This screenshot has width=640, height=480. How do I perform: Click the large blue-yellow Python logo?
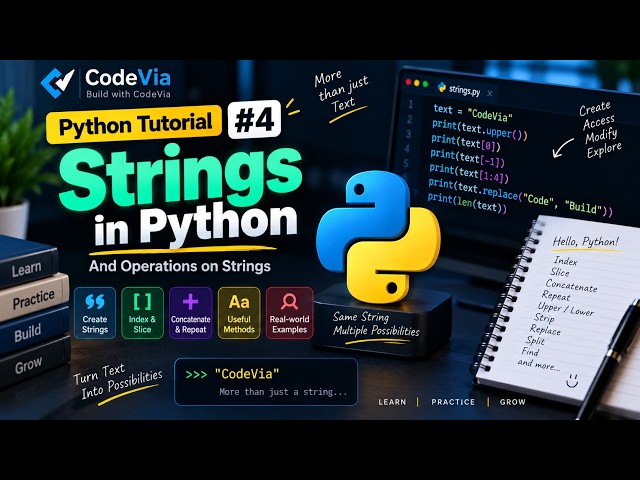[378, 238]
